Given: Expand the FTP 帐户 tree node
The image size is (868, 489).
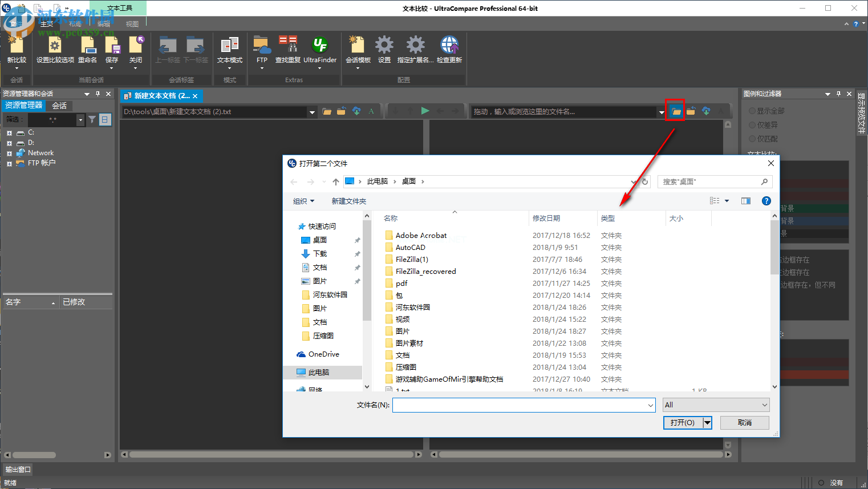Looking at the screenshot, I should [x=9, y=164].
